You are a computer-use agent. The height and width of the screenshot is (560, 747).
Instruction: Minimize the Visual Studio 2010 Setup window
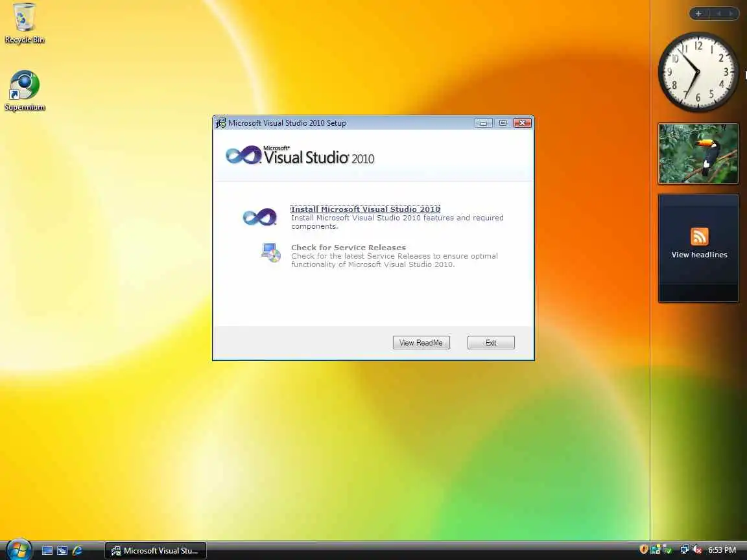(x=483, y=123)
